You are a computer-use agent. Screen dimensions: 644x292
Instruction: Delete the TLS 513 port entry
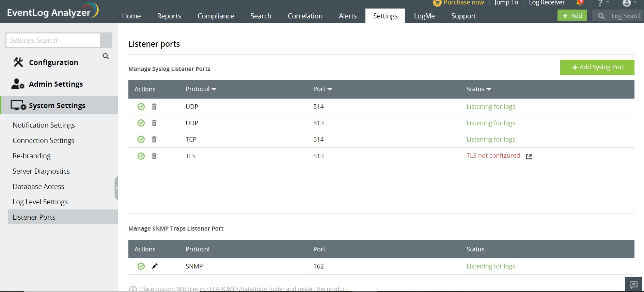[154, 156]
